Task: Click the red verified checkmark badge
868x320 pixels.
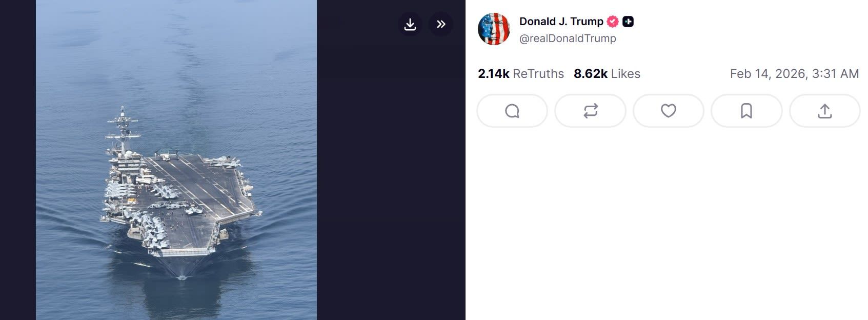Action: pyautogui.click(x=613, y=22)
